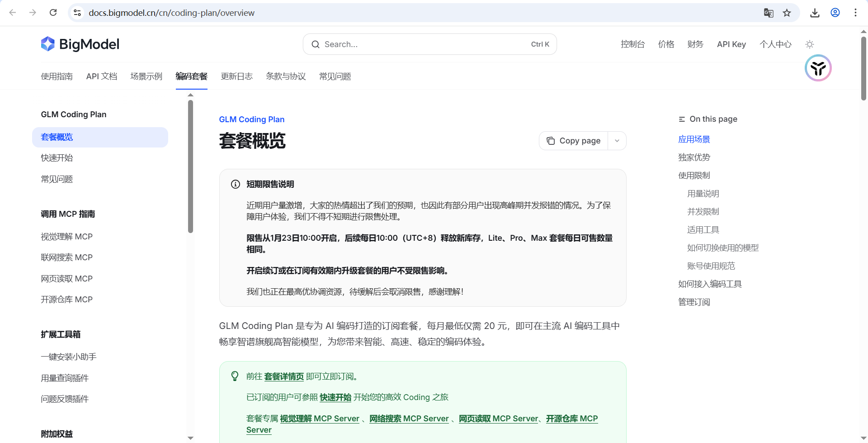This screenshot has width=868, height=443.
Task: Follow 快速开始 link in green tip box
Action: pyautogui.click(x=335, y=397)
